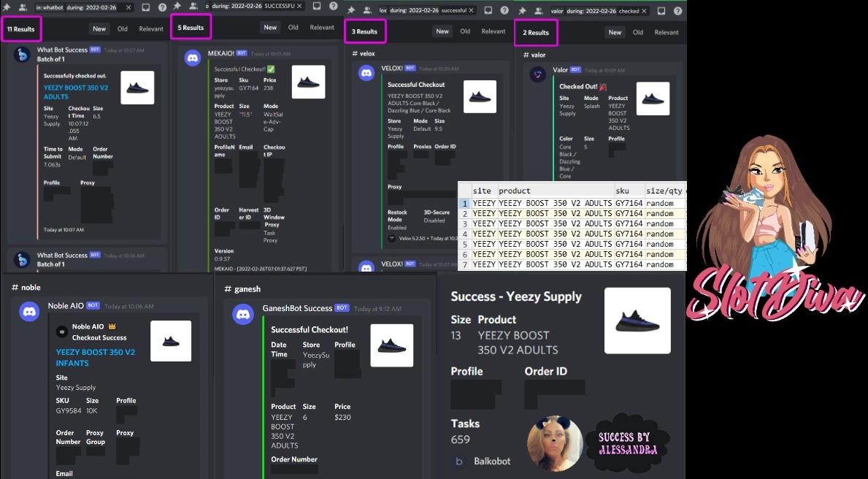Open inbox in the velox search panel

point(488,10)
